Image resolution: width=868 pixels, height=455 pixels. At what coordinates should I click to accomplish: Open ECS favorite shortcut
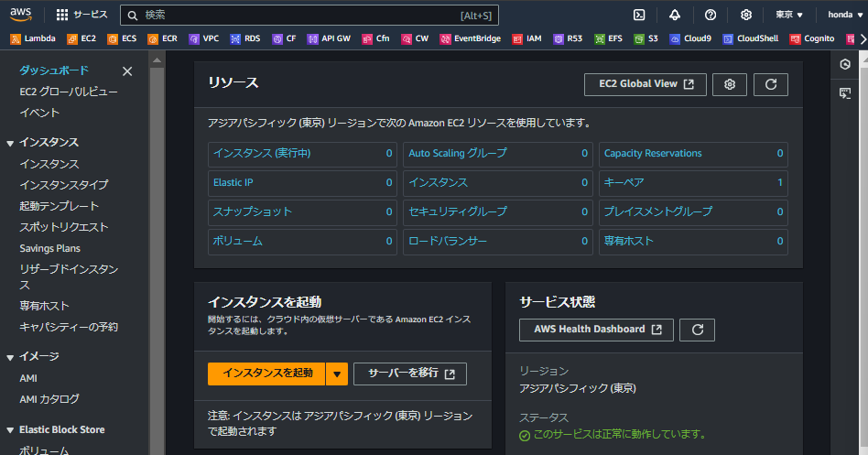(x=122, y=38)
